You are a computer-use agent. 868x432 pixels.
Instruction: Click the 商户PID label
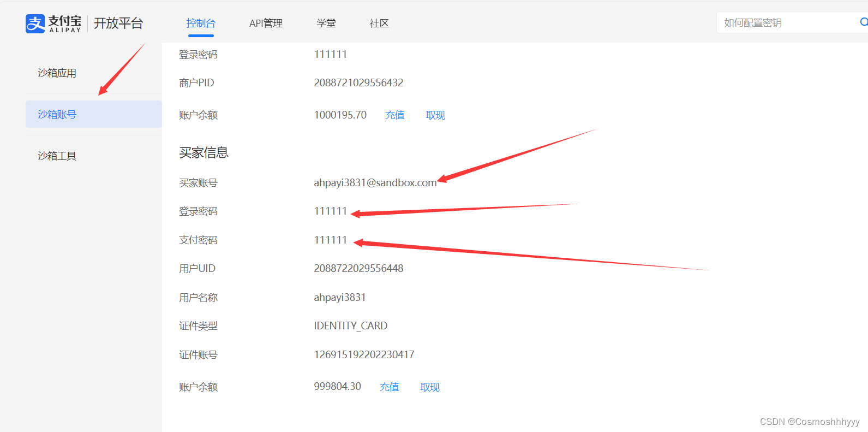point(196,83)
